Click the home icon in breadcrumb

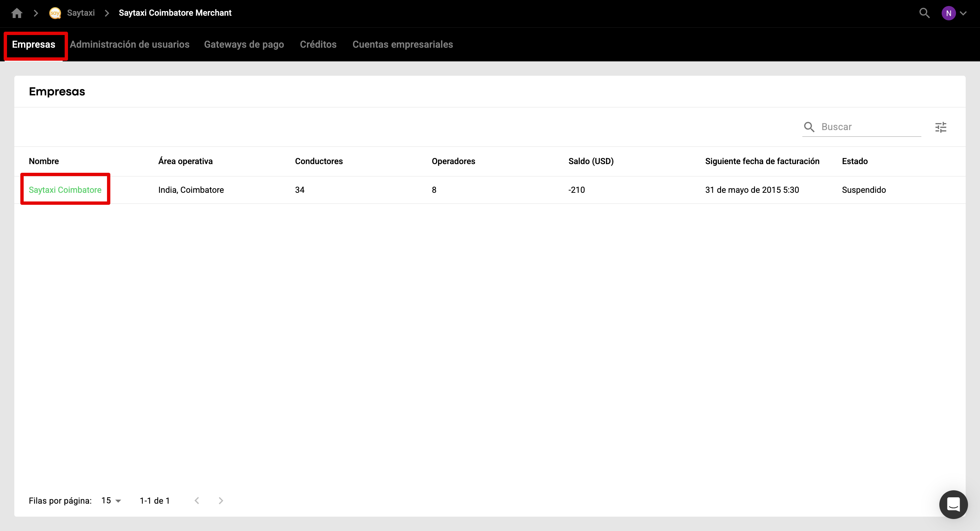pos(17,13)
